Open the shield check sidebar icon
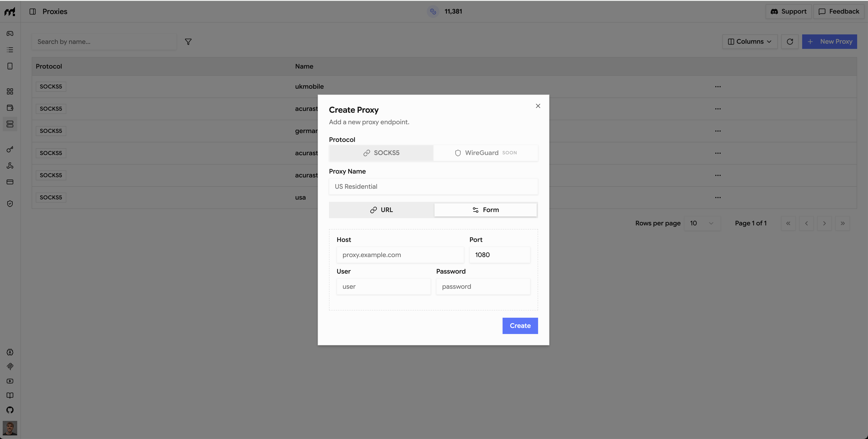Image resolution: width=868 pixels, height=439 pixels. click(10, 203)
